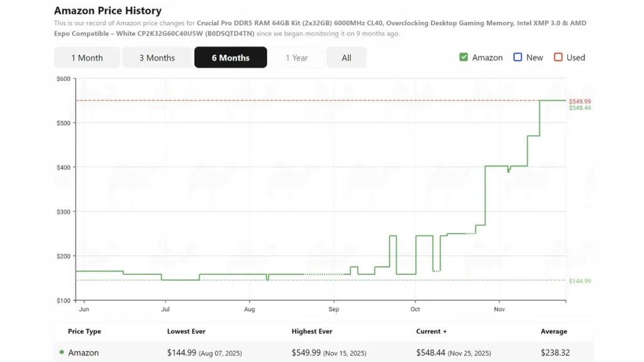Select the 1 Month range tab
Viewport: 644px width, 362px height.
pyautogui.click(x=87, y=58)
